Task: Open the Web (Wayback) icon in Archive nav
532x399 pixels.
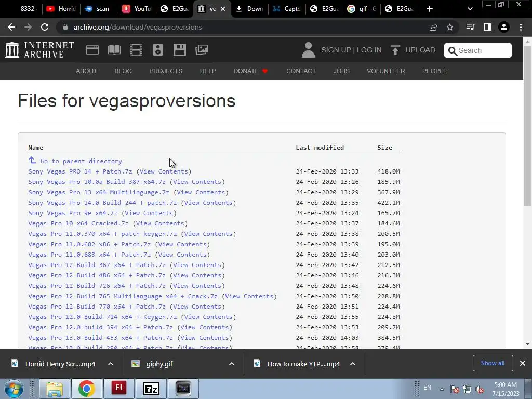Action: click(x=92, y=50)
